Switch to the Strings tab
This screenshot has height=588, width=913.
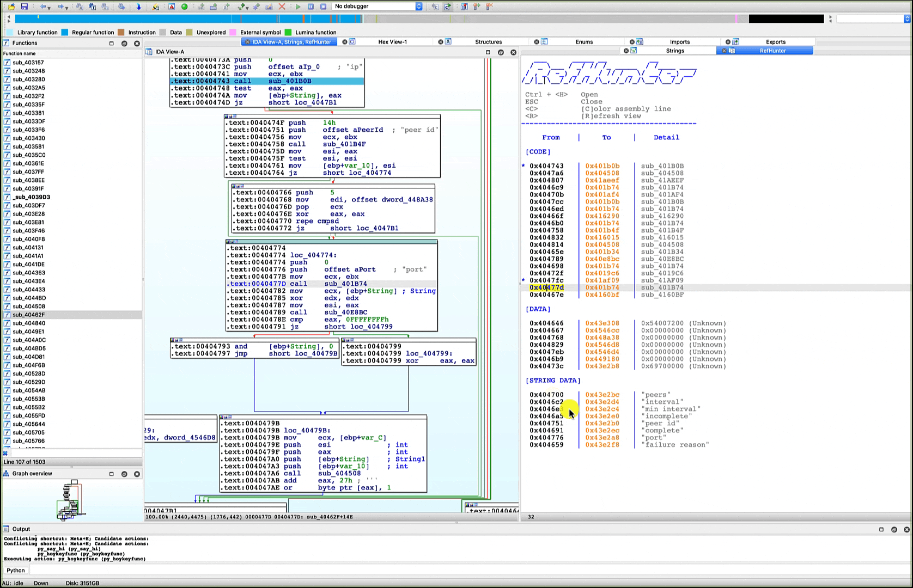[x=674, y=51]
